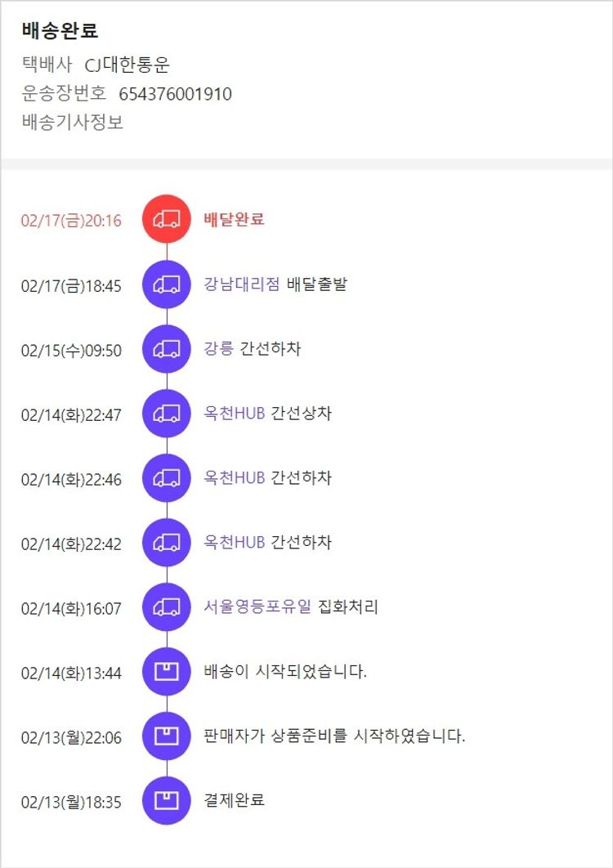
Task: Open the 강남대리점 branch link
Action: coord(242,284)
